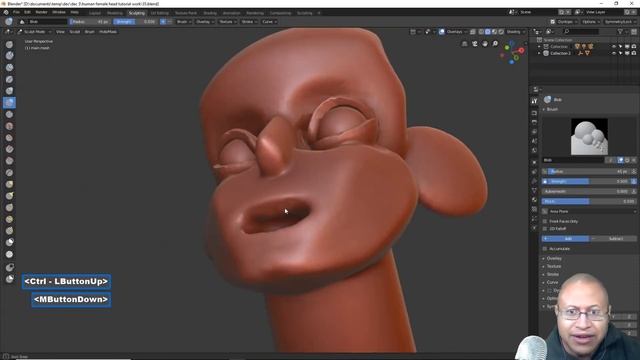Expand the Overlay section in brush panel

tap(554, 258)
